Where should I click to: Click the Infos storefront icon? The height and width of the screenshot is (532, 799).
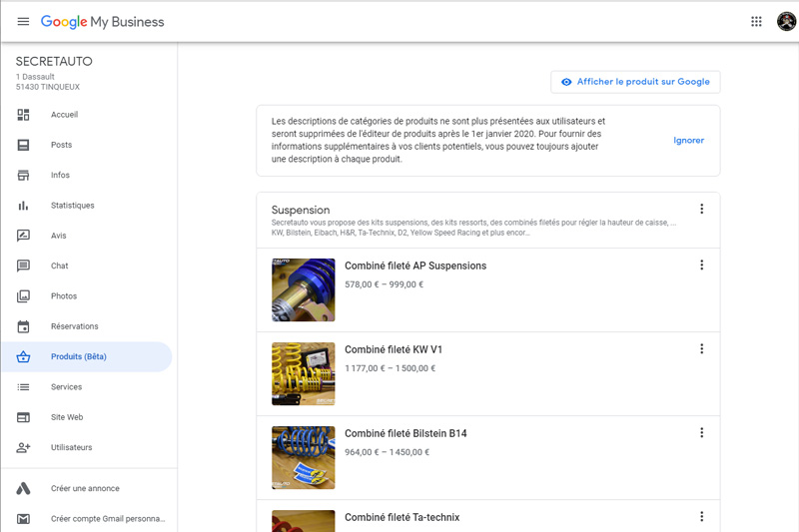[23, 175]
